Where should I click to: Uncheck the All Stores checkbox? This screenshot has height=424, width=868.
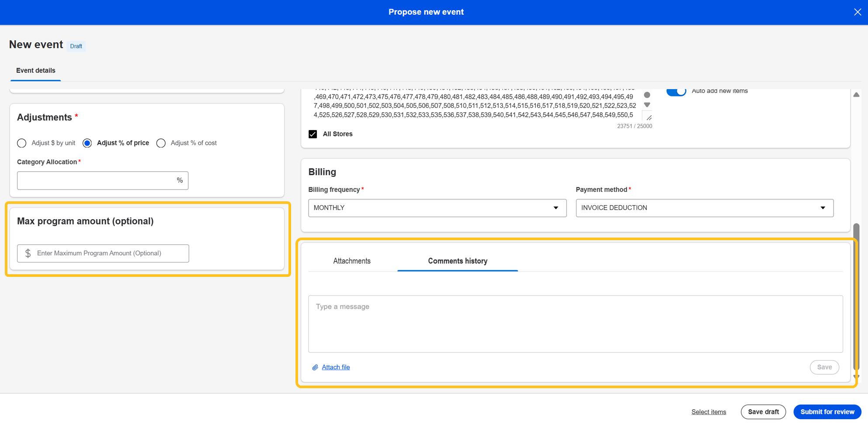click(x=313, y=134)
